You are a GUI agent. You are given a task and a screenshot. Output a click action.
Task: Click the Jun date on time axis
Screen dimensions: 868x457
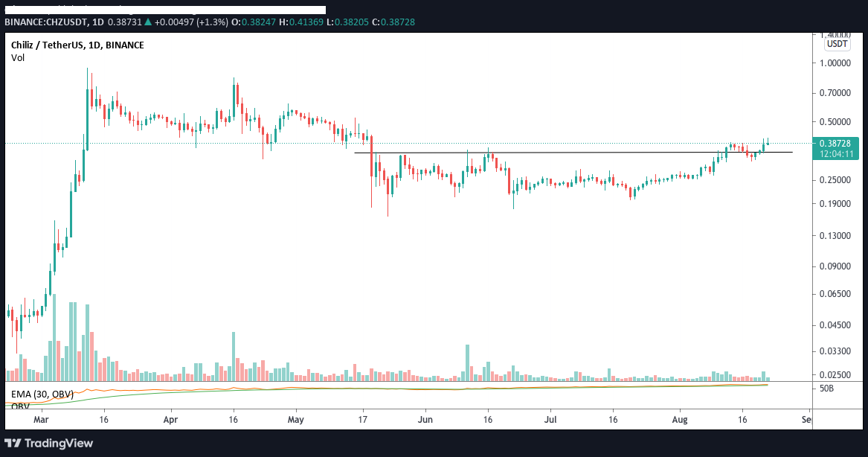(425, 419)
